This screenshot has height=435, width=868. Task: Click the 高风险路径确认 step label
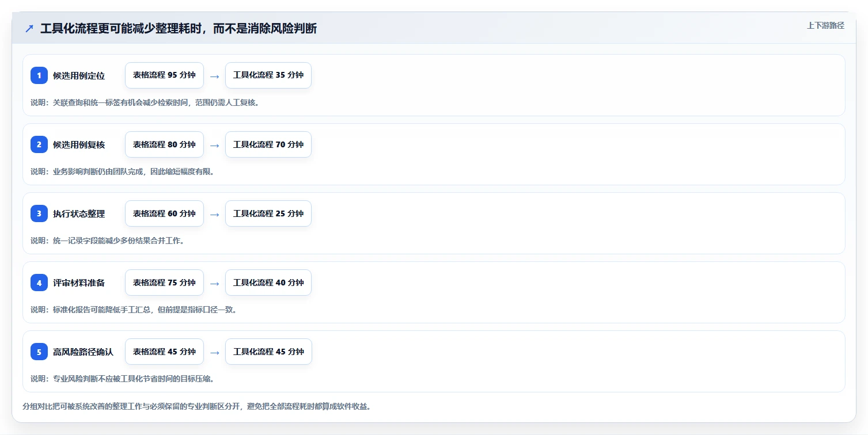pyautogui.click(x=83, y=352)
